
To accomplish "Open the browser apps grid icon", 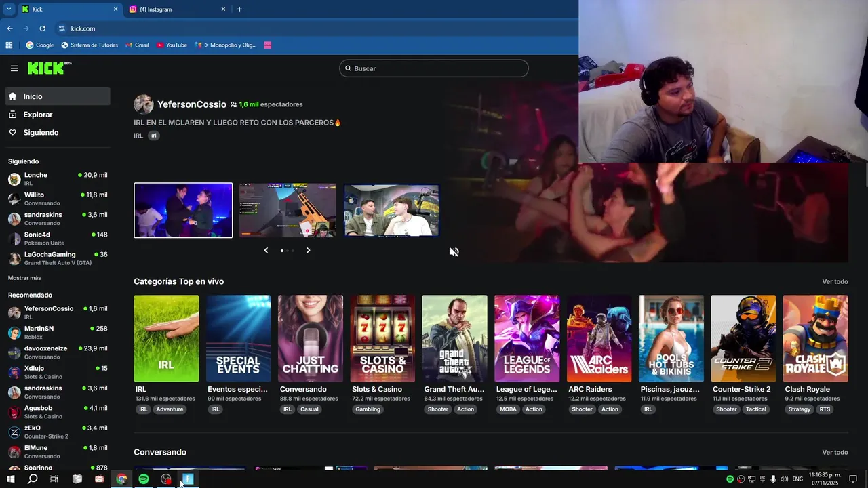I will [x=9, y=45].
